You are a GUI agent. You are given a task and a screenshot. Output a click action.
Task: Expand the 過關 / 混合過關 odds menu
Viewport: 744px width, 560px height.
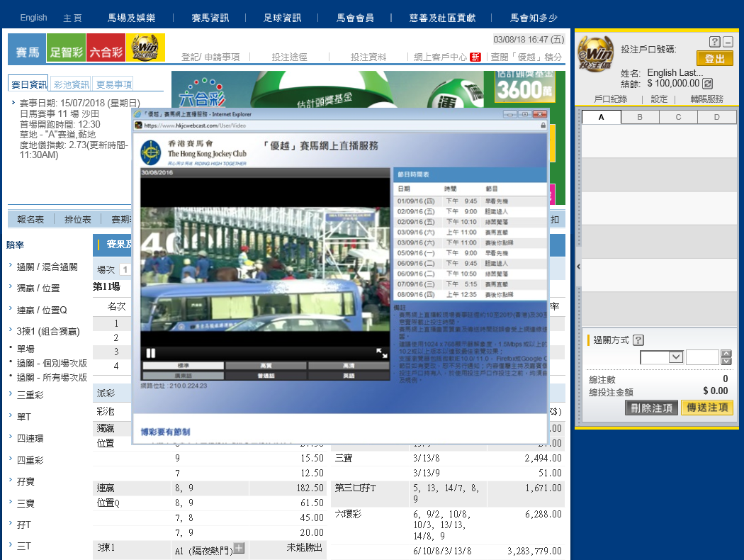pos(47,267)
